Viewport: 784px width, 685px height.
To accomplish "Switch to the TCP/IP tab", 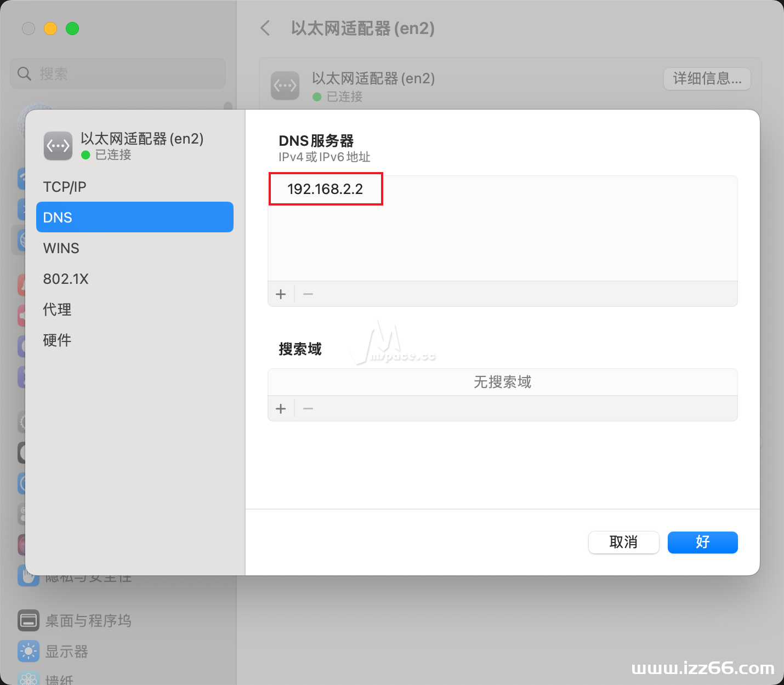I will [x=65, y=186].
